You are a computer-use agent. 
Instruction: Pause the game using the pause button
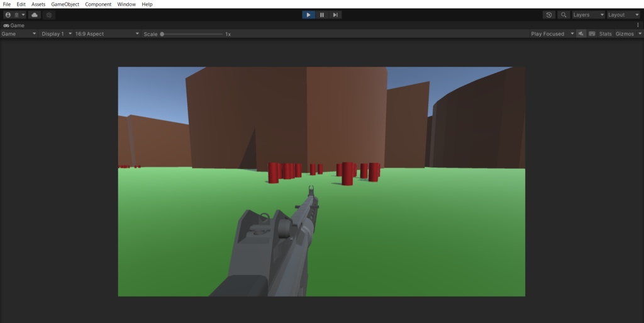click(322, 14)
